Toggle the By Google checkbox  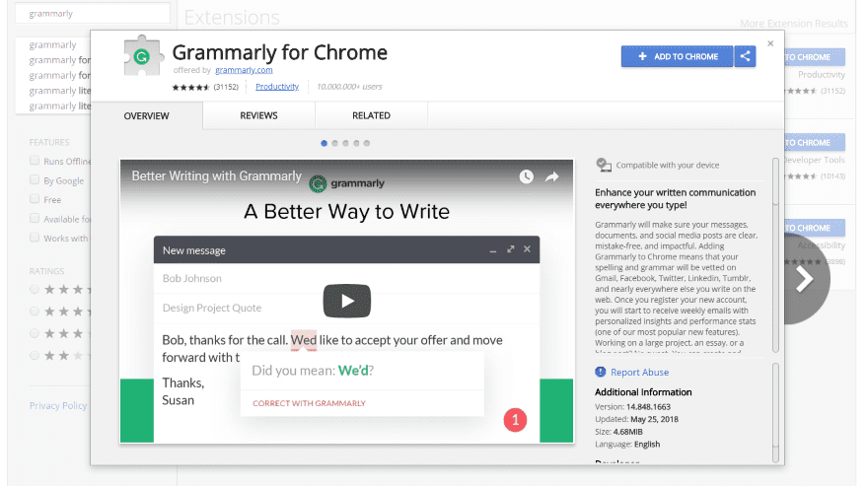tap(35, 179)
